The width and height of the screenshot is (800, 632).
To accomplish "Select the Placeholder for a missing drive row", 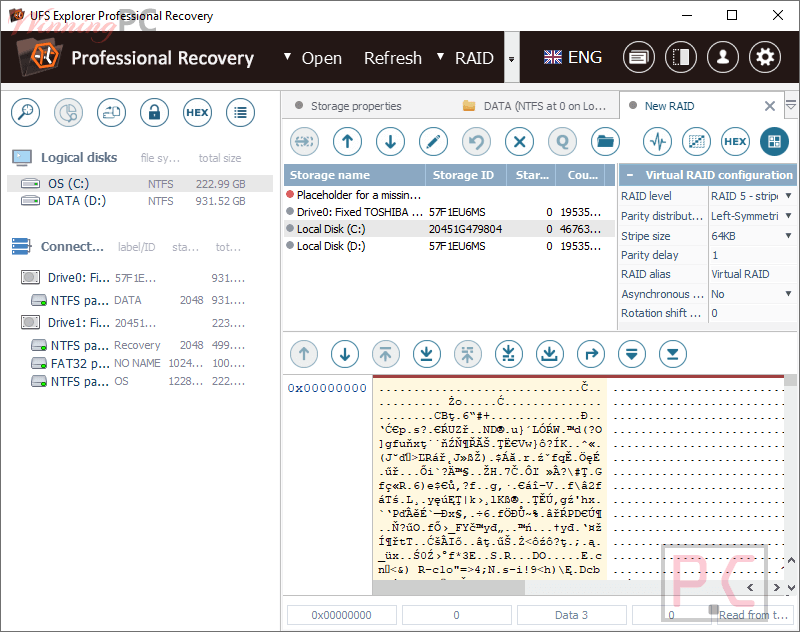I will tap(449, 195).
